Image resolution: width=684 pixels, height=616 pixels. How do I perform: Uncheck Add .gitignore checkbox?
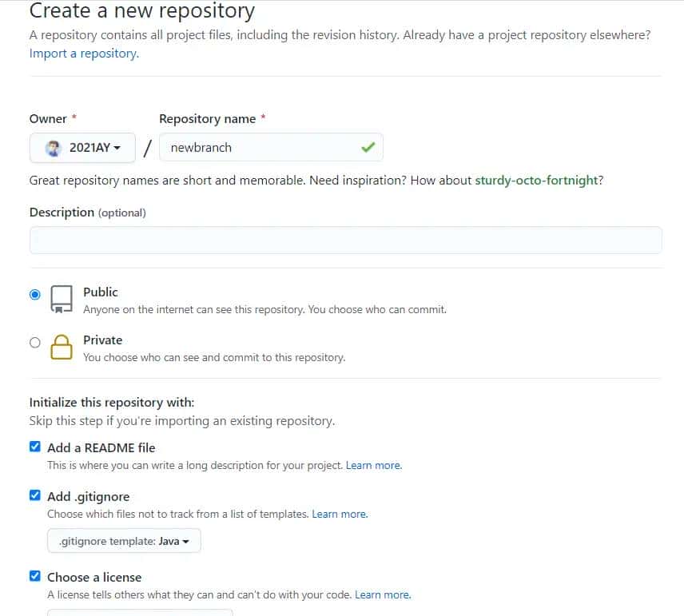pyautogui.click(x=35, y=495)
